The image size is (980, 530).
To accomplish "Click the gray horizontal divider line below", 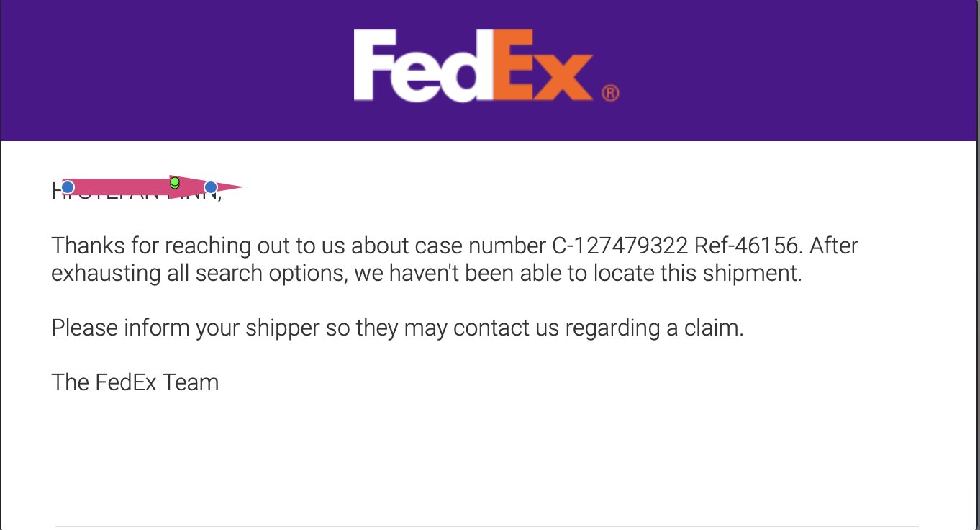I will (487, 526).
